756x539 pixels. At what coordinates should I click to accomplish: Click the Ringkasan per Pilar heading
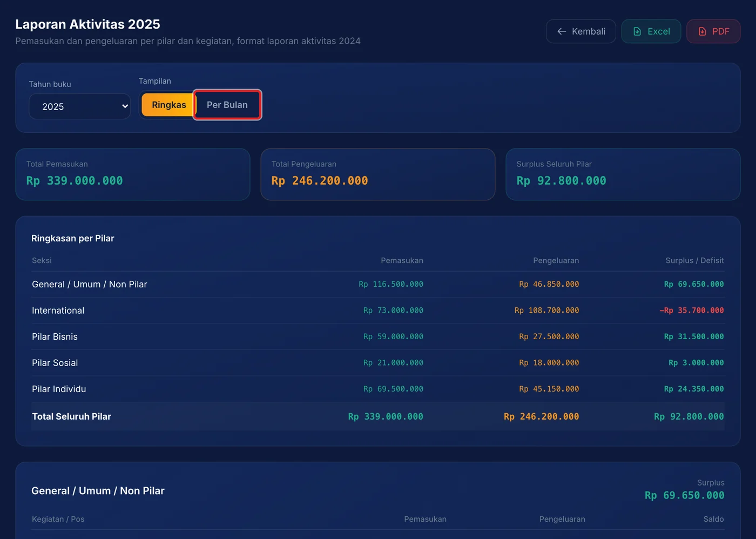(73, 238)
